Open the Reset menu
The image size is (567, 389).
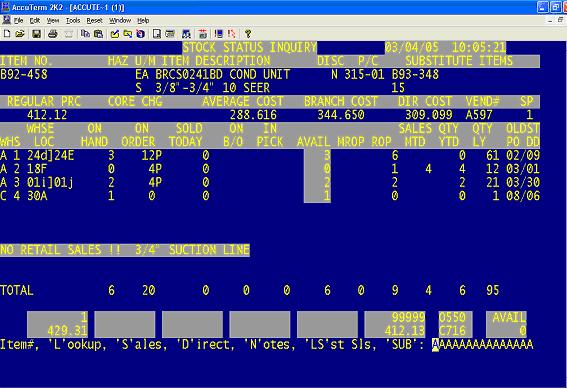pyautogui.click(x=94, y=21)
